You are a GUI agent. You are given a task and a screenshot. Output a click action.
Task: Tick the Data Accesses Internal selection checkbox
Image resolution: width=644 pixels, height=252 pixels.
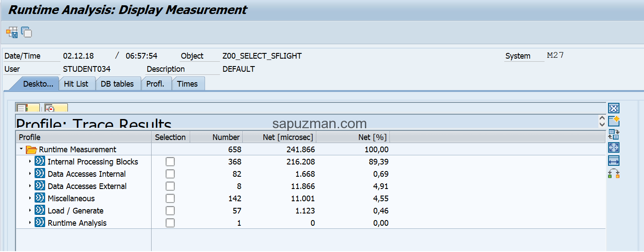pos(170,174)
